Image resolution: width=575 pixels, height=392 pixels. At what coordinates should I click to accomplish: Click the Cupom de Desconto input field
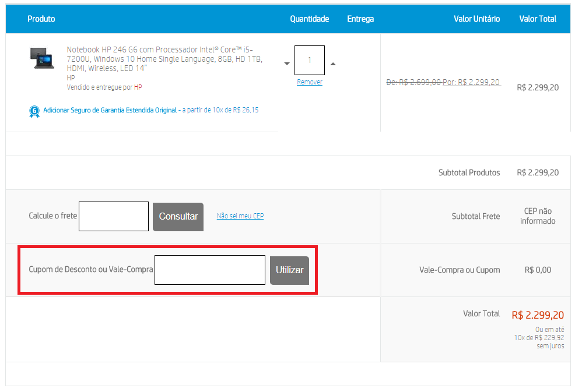pos(210,270)
